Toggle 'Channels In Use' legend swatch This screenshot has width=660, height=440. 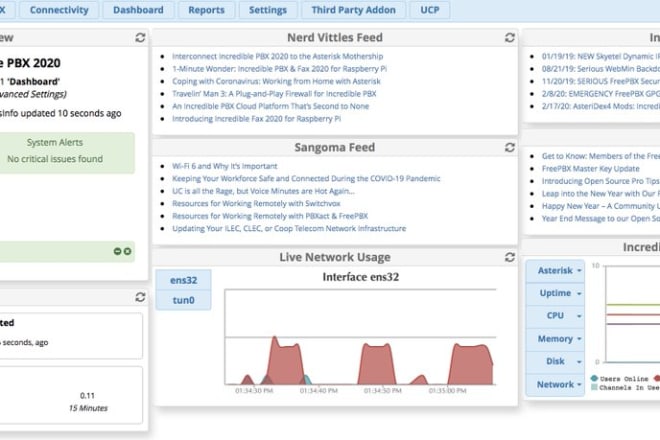pyautogui.click(x=594, y=387)
